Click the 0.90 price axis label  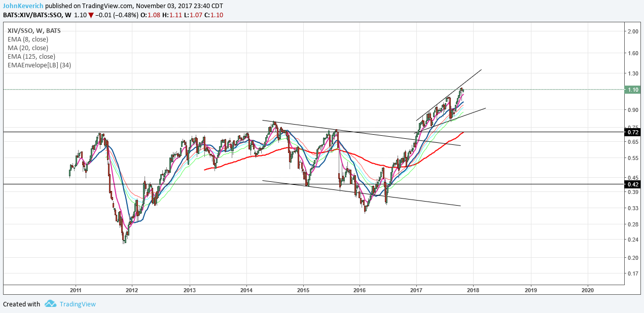click(632, 110)
